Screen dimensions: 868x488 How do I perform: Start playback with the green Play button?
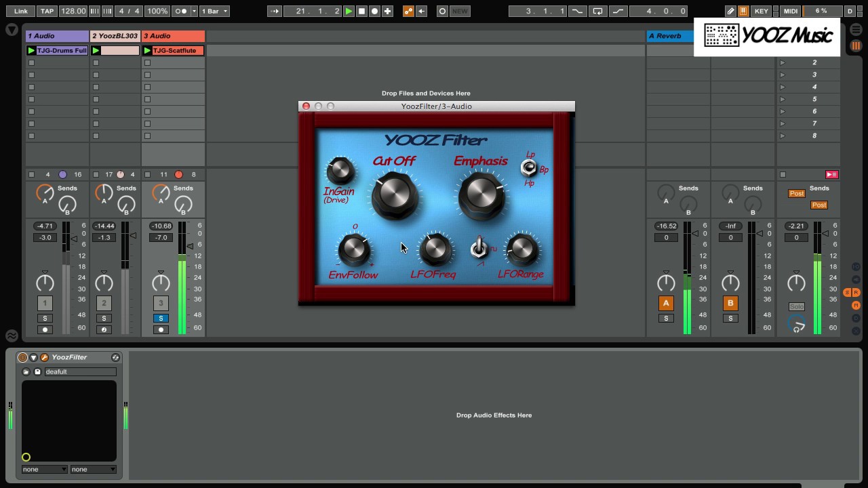pos(349,11)
